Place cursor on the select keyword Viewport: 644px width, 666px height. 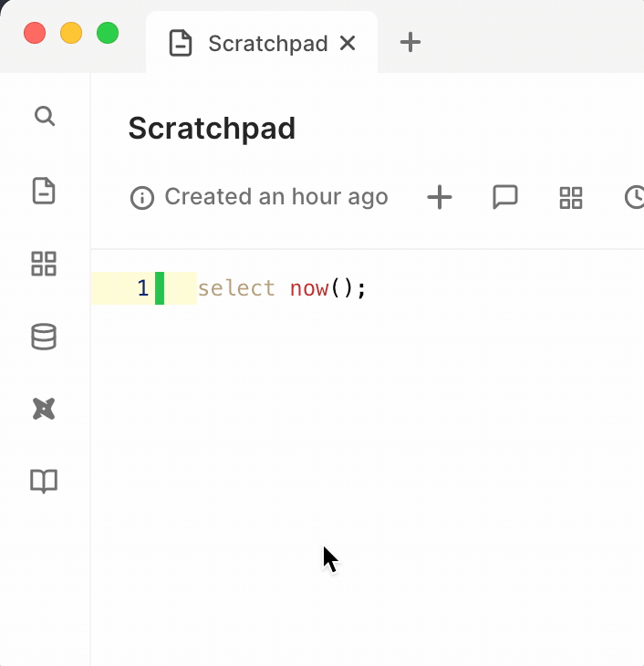(x=236, y=288)
